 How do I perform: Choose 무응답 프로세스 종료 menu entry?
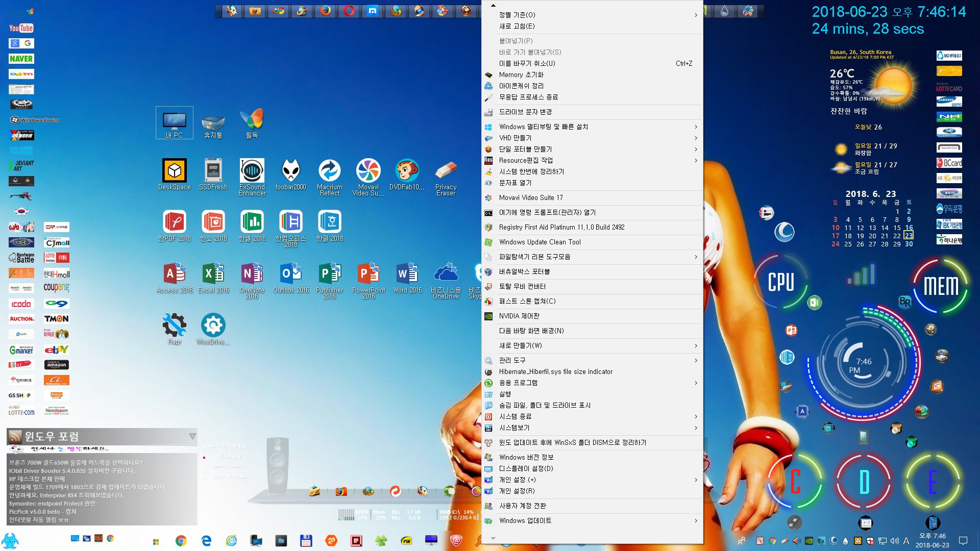593,97
